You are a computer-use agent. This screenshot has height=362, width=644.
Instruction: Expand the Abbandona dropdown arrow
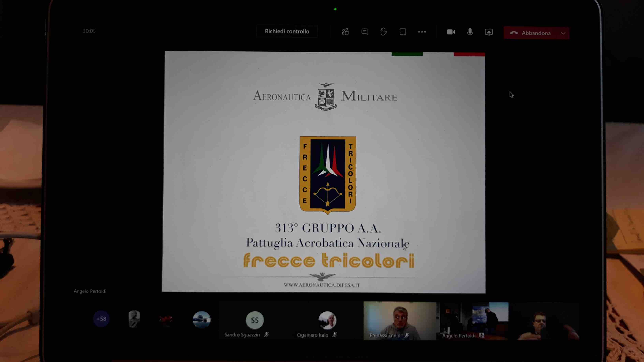563,33
